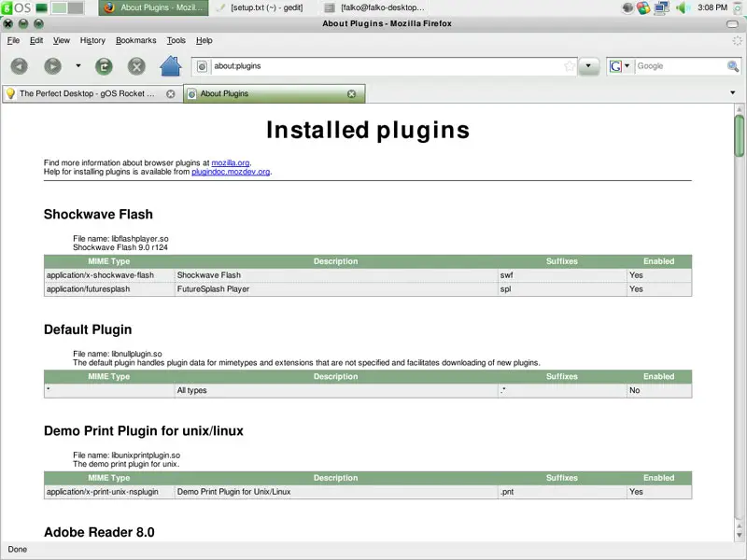Screen dimensions: 747x560
Task: Select the About Plugins tab
Action: (274, 94)
